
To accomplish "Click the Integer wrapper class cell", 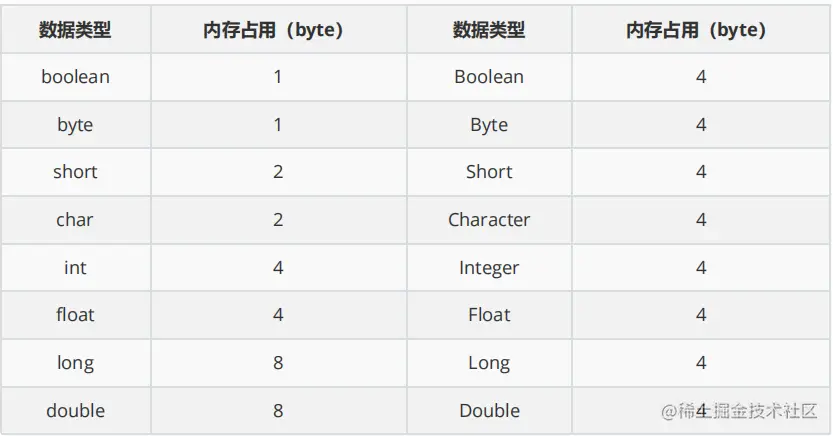I will (x=489, y=268).
